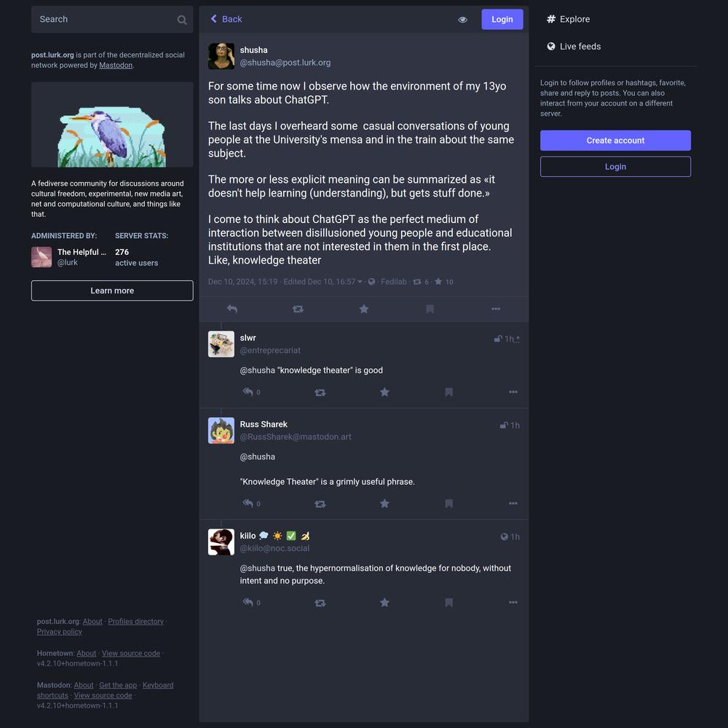Screen dimensions: 728x728
Task: Click the Create account button
Action: [615, 141]
